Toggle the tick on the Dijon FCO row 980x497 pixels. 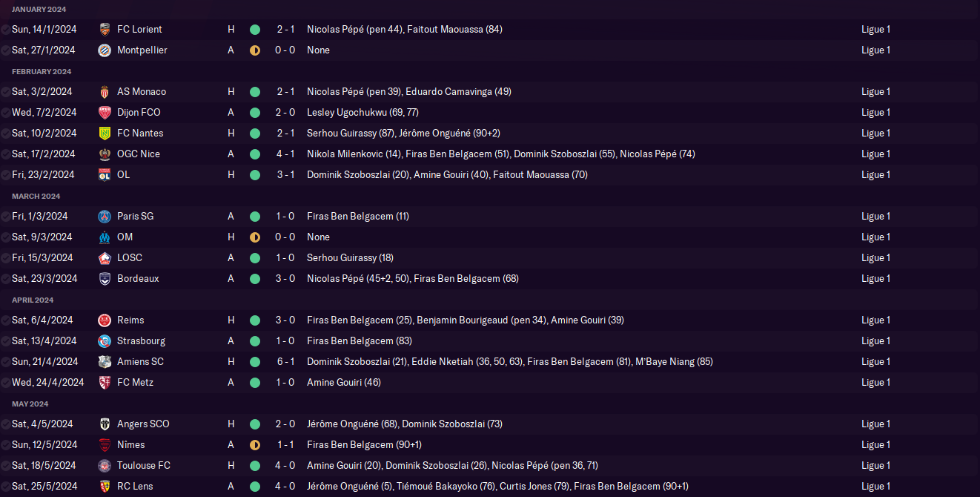pyautogui.click(x=6, y=113)
